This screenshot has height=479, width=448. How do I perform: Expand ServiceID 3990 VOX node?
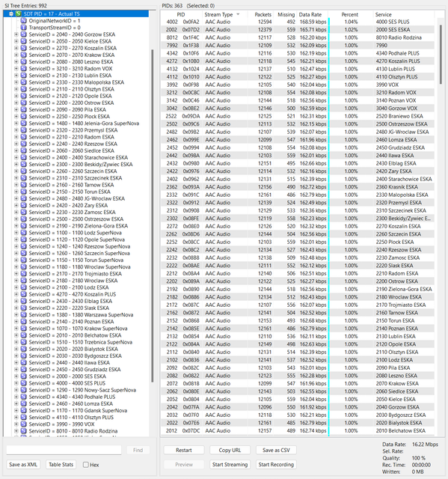(16, 424)
